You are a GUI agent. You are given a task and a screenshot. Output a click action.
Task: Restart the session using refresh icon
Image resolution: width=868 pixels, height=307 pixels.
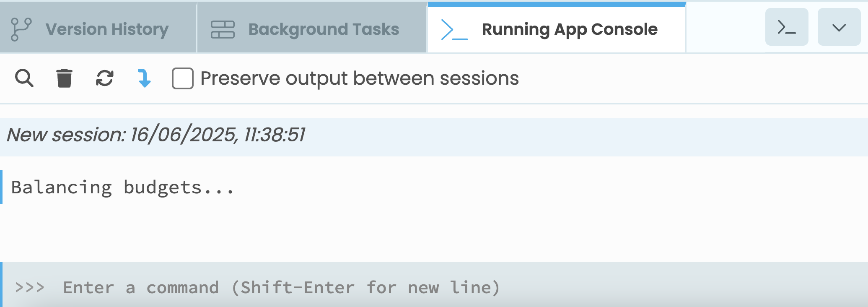point(104,78)
